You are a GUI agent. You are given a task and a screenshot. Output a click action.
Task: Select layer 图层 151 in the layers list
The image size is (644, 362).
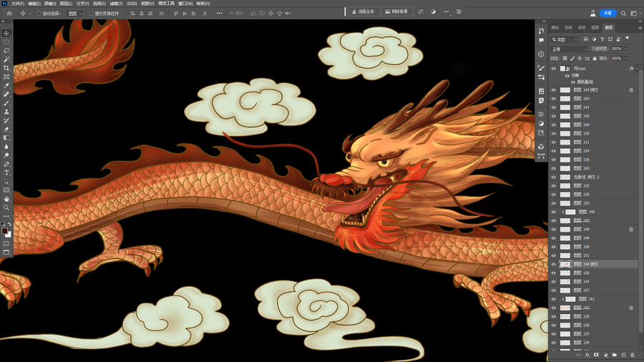coord(594,255)
